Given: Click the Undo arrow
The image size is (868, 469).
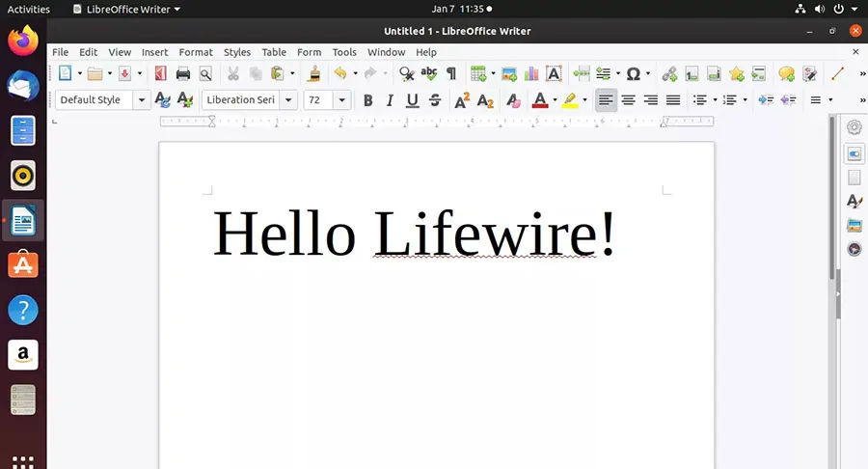Looking at the screenshot, I should tap(340, 73).
